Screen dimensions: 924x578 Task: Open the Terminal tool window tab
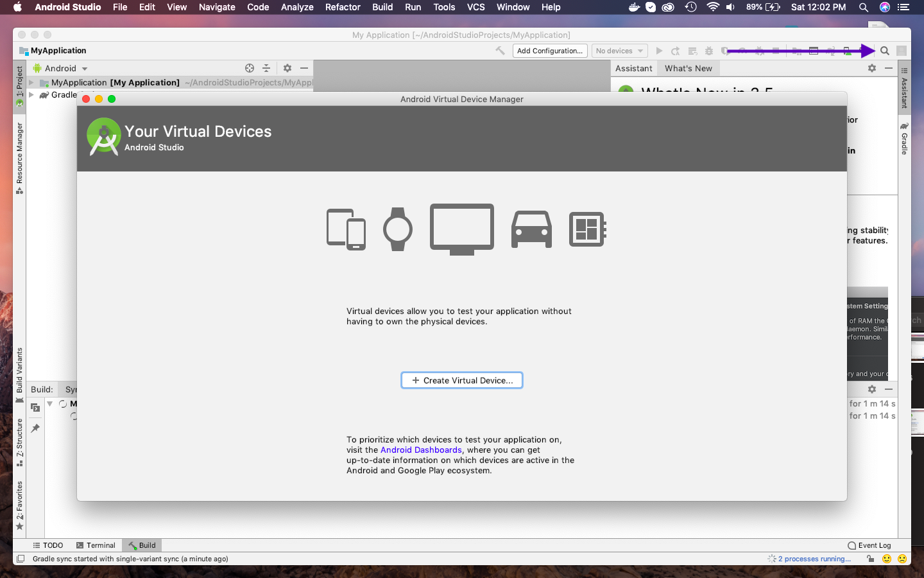[96, 545]
